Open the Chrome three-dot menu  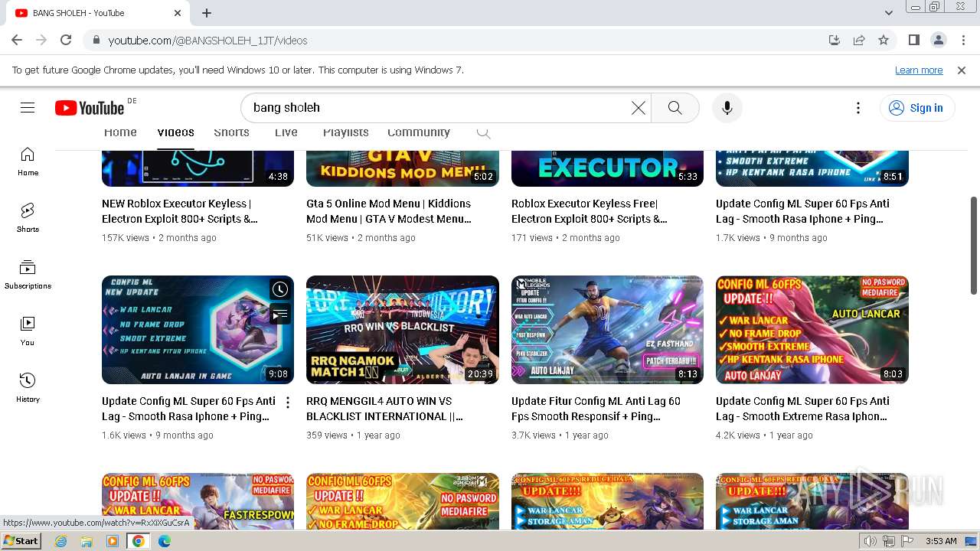pyautogui.click(x=962, y=40)
